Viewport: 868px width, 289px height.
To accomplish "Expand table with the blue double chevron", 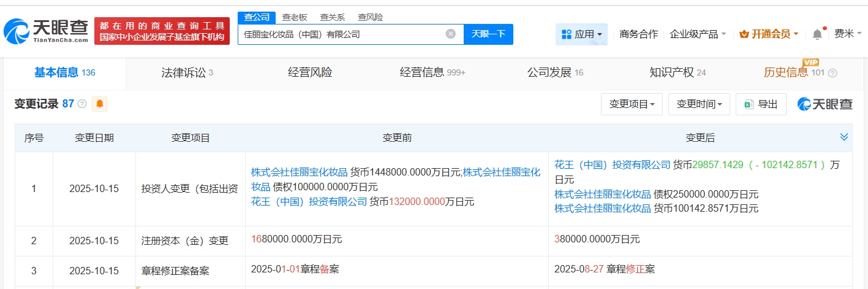I will click(x=844, y=137).
